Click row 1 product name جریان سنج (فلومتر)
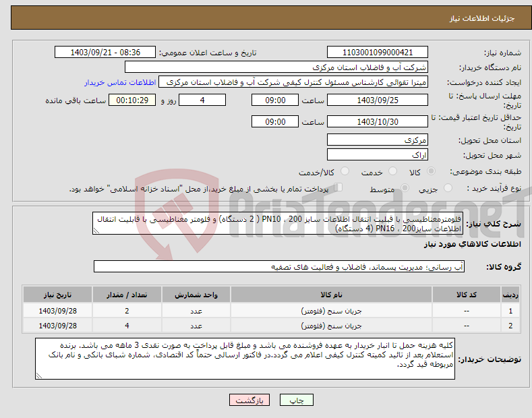Viewport: 532px width, 418px height. click(x=331, y=311)
